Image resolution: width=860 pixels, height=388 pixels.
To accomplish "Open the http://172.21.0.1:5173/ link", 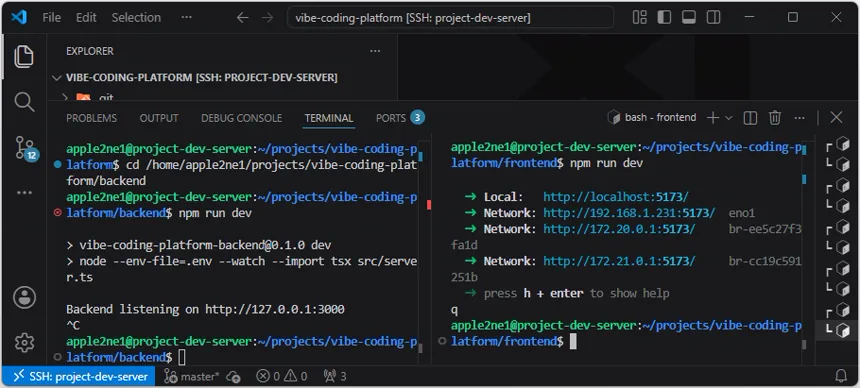I will click(x=619, y=261).
